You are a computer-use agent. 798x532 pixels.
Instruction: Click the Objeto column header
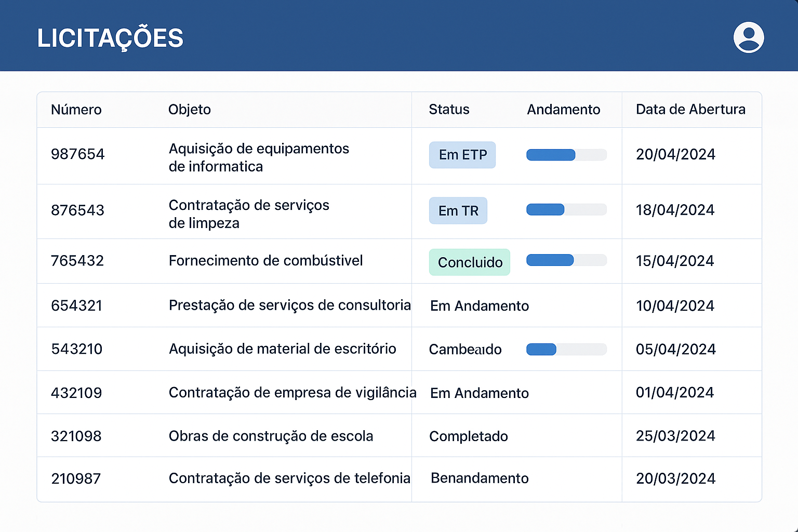pyautogui.click(x=190, y=110)
